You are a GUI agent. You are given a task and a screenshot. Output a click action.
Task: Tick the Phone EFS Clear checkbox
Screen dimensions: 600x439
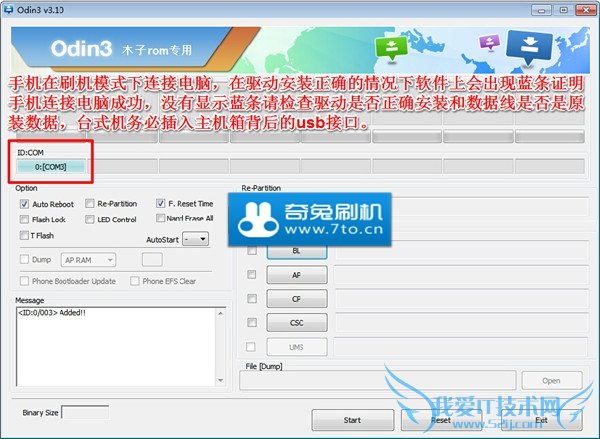coord(135,281)
